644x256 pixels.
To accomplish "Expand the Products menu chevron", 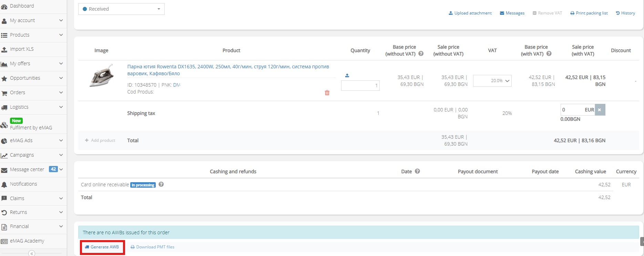I will [61, 35].
